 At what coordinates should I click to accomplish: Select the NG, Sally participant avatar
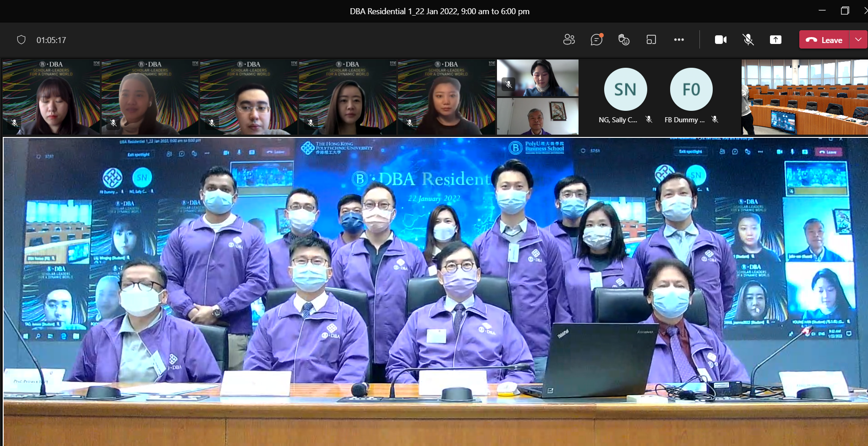point(625,89)
